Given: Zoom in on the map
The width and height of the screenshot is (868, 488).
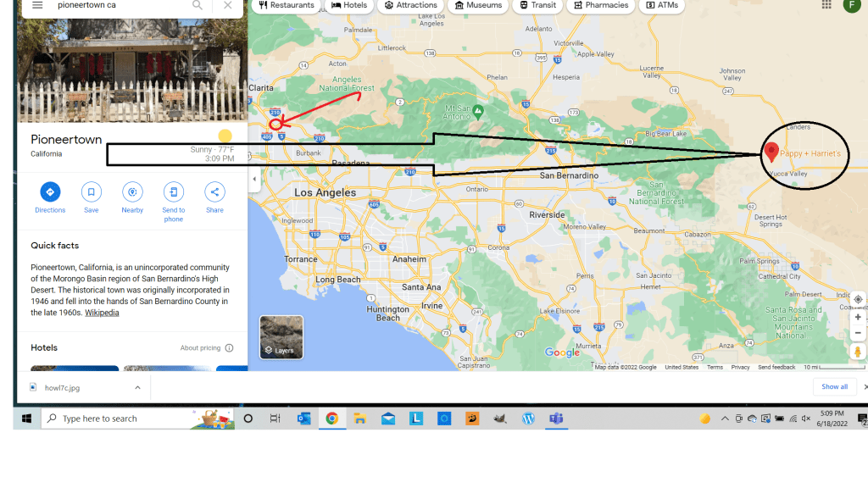Looking at the screenshot, I should pyautogui.click(x=858, y=317).
